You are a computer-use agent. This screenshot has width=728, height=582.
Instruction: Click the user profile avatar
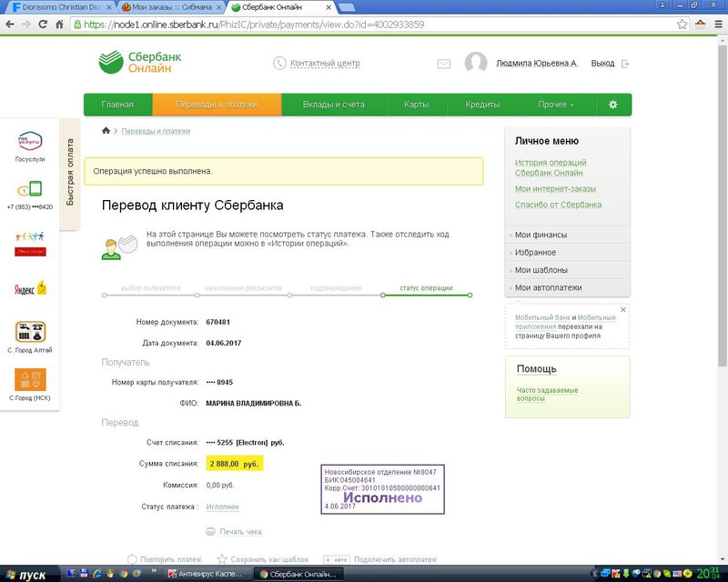pyautogui.click(x=476, y=62)
